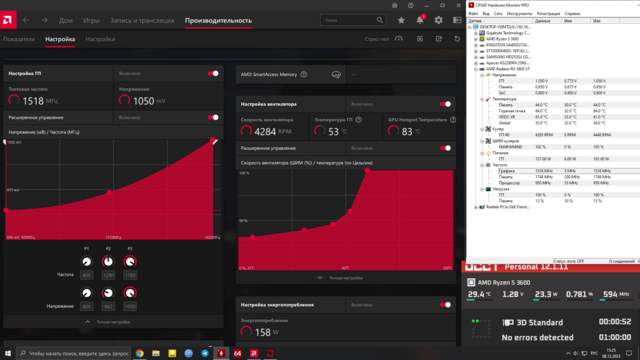Toggle the Настройка вентилятора switch

click(x=445, y=104)
